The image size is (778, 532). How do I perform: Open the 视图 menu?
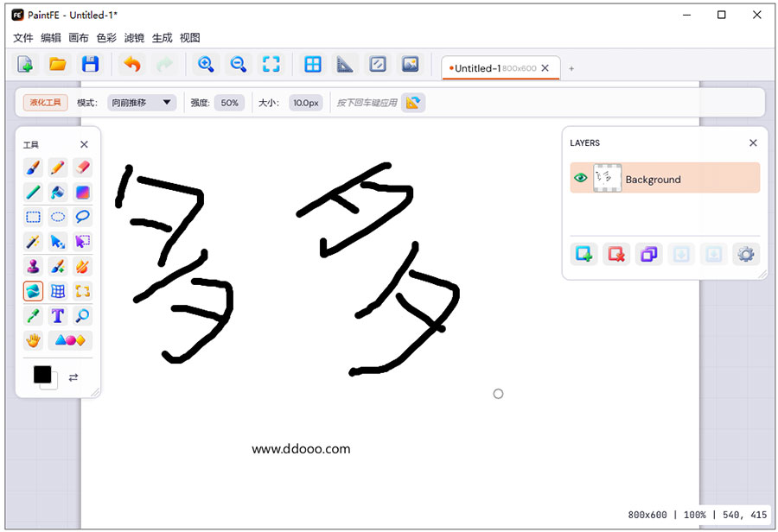[189, 38]
